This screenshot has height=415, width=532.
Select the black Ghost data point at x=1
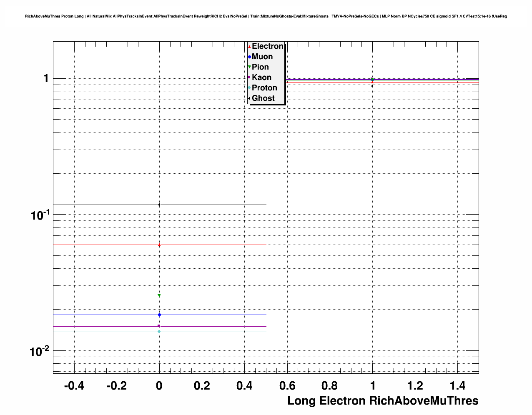point(372,86)
